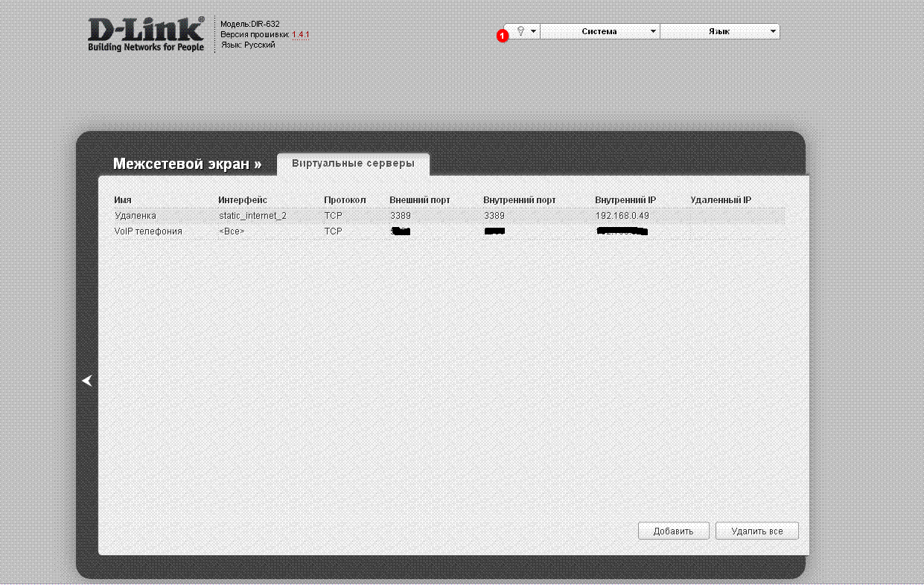This screenshot has height=585, width=924.
Task: Click the red notification badge showing 1
Action: click(503, 35)
